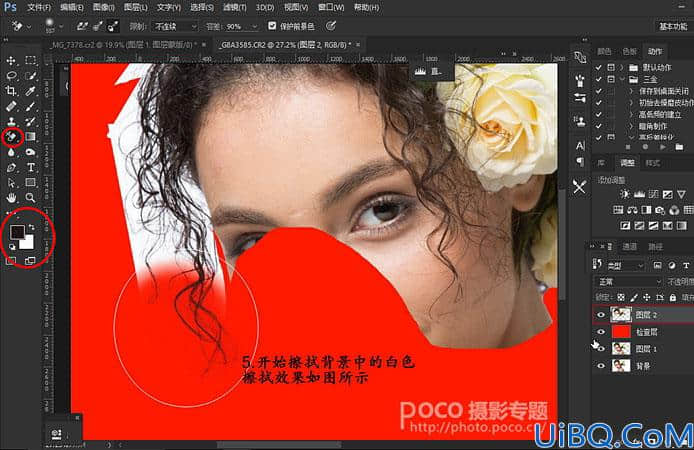Select the Eyedropper tool
The height and width of the screenshot is (450, 694).
pyautogui.click(x=31, y=91)
